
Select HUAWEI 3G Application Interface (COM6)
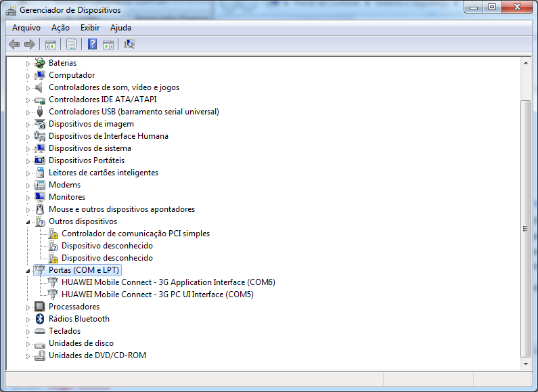(x=168, y=282)
